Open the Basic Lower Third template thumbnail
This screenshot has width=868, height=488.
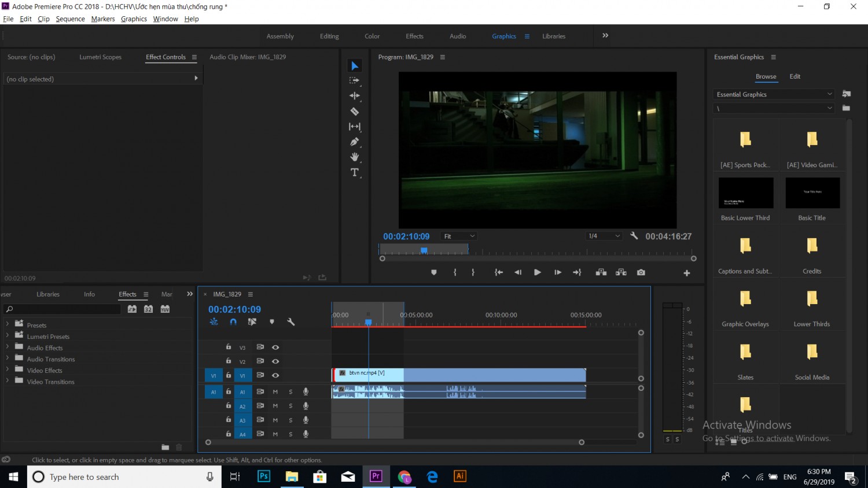click(746, 193)
